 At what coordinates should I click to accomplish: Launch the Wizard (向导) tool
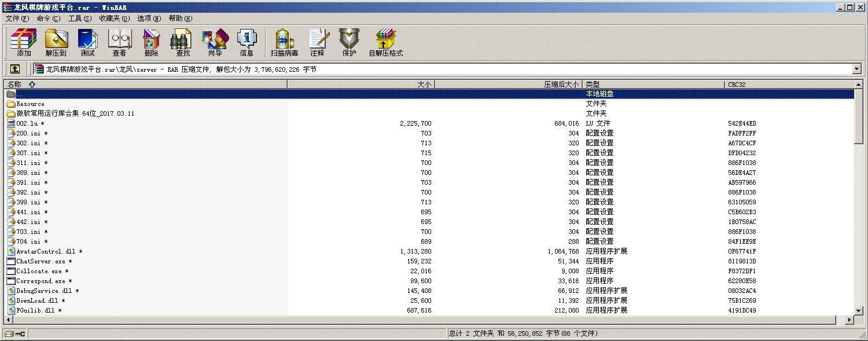215,42
